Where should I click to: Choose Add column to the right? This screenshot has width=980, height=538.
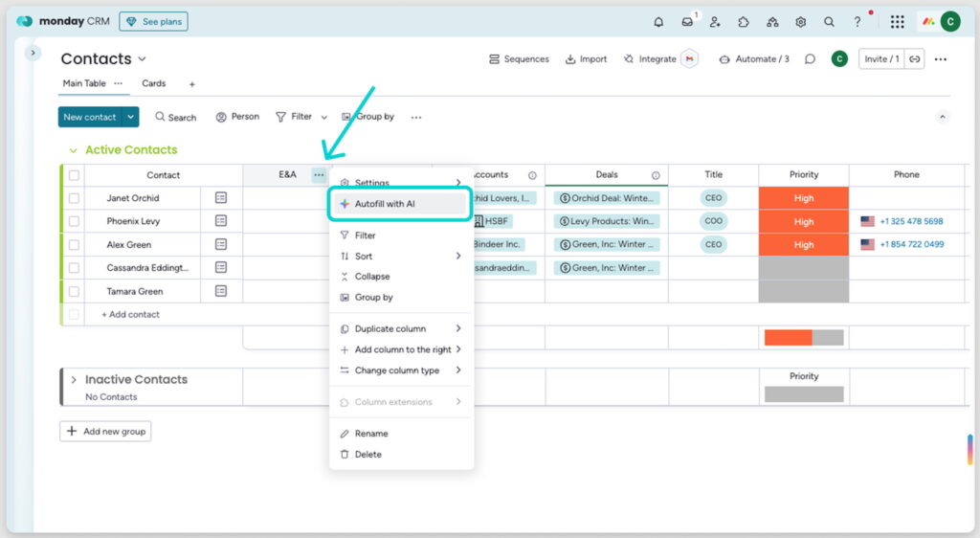pos(400,349)
